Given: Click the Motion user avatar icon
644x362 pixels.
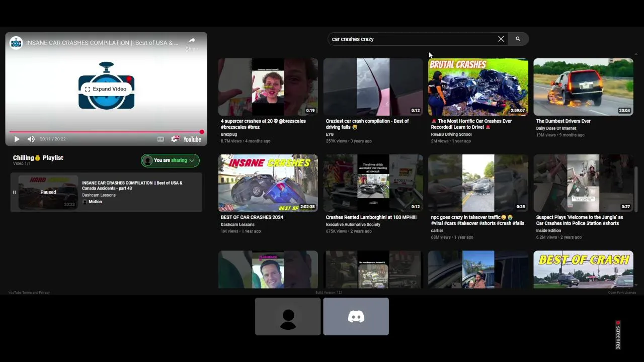Looking at the screenshot, I should click(x=85, y=202).
